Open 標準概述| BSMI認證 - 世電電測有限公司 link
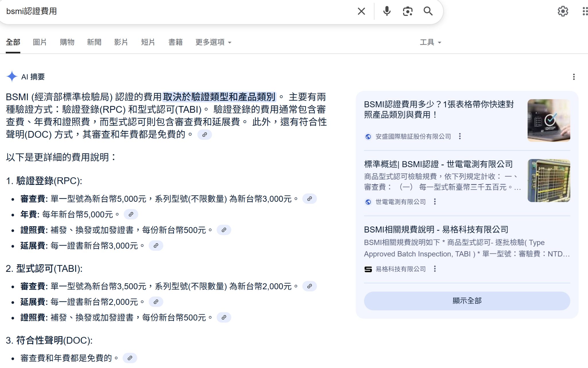Viewport: 588px width, 368px height. [438, 164]
